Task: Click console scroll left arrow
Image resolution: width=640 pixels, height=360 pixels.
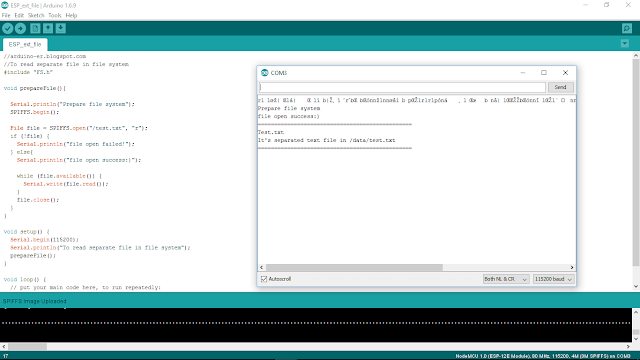Action: coord(4,347)
